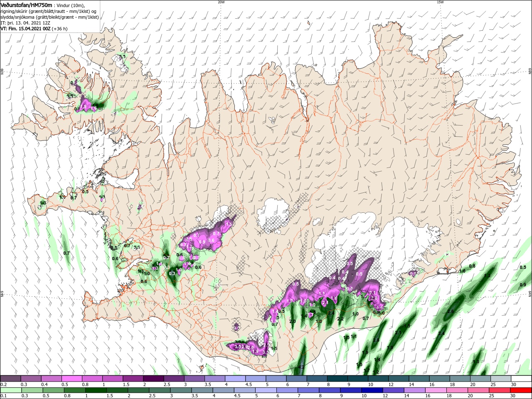This screenshot has width=532, height=399.
Task: Select top-row lavender swatch between 4 and 4.5
Action: 235,379
